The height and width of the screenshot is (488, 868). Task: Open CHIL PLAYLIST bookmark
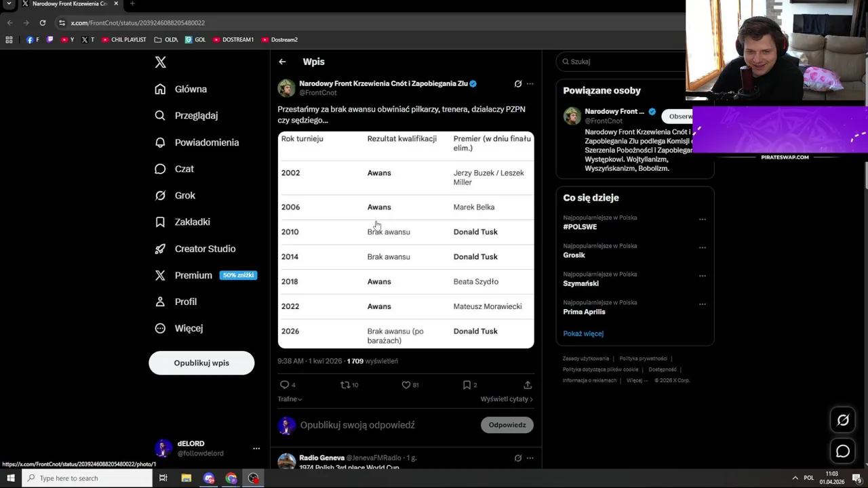point(123,40)
